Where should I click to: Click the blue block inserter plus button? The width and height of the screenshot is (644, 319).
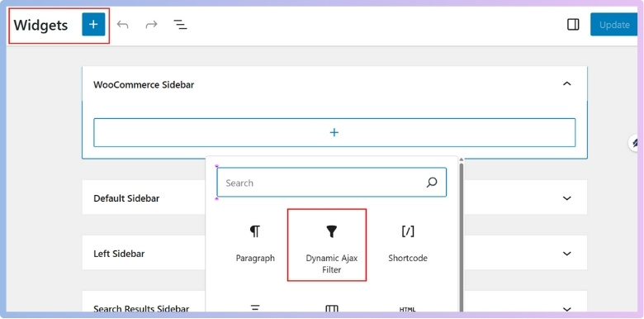[x=93, y=25]
